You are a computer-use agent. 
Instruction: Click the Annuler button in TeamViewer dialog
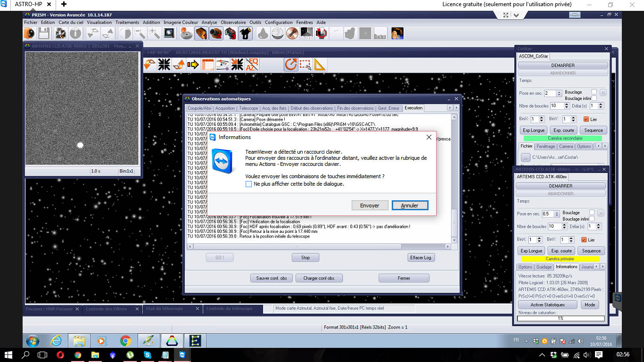click(x=410, y=206)
